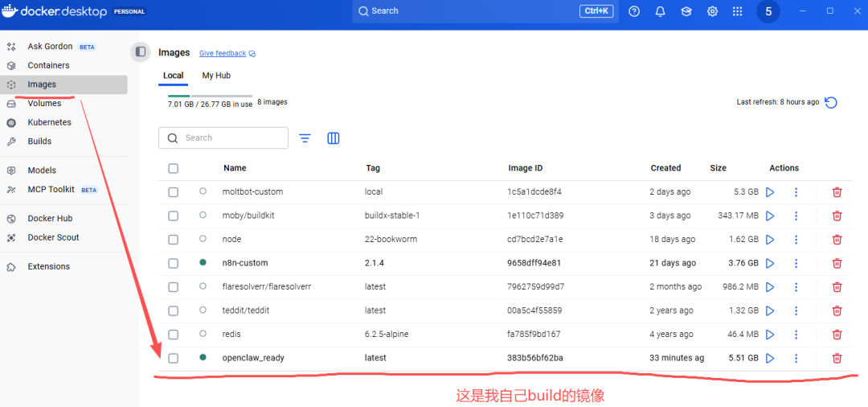Check the openclaw_ready row checkbox
Screen dimensions: 868x407
(x=174, y=358)
